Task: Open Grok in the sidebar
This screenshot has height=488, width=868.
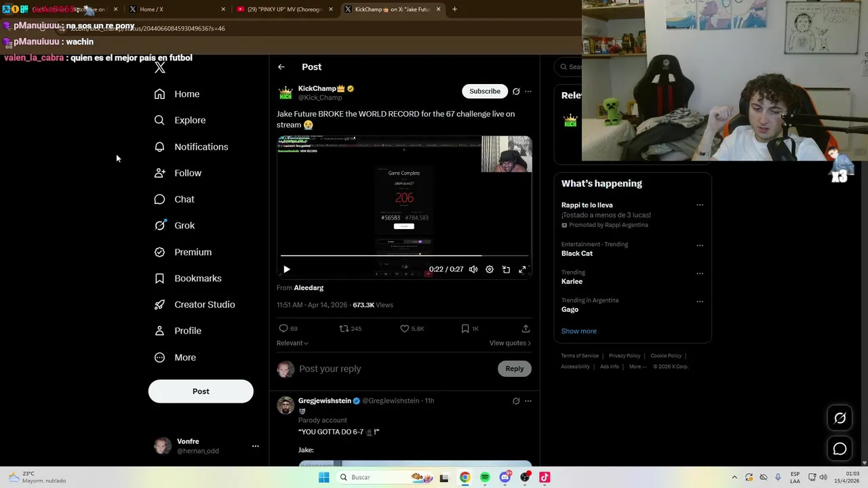Action: tap(174, 226)
